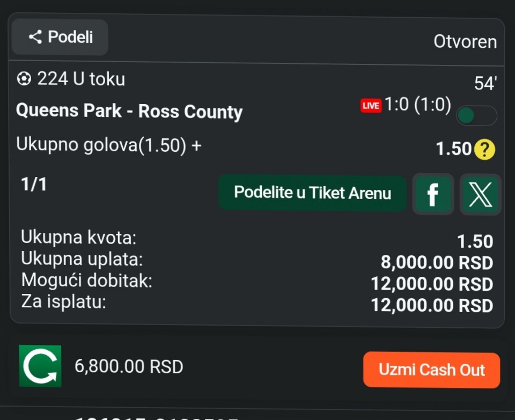Open the yellow question mark help icon
This screenshot has width=515, height=420.
point(484,149)
